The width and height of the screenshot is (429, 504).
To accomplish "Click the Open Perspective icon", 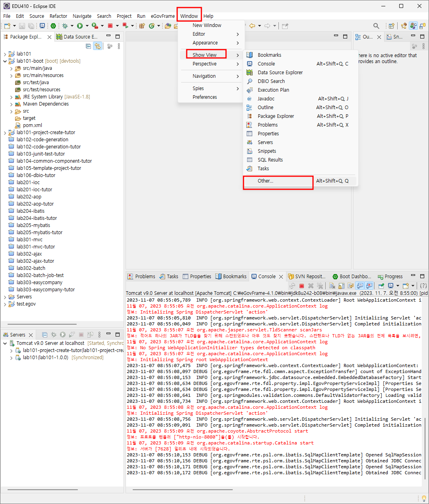I will pyautogui.click(x=392, y=26).
